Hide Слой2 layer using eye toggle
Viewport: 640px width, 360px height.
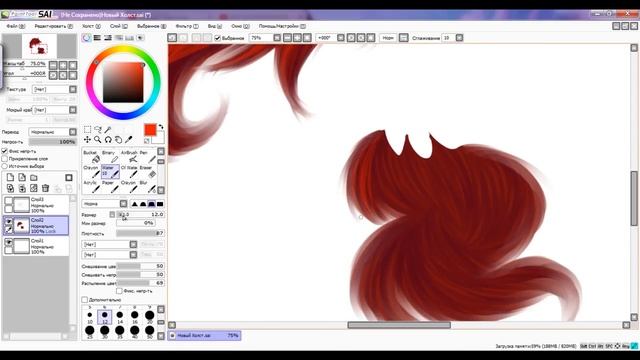[x=8, y=221]
